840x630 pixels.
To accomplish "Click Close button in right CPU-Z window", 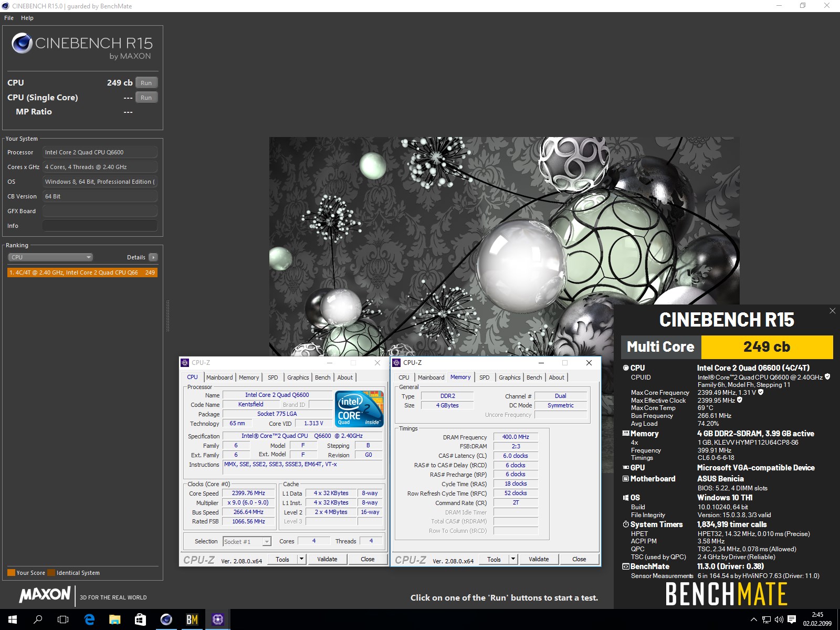I will coord(579,559).
